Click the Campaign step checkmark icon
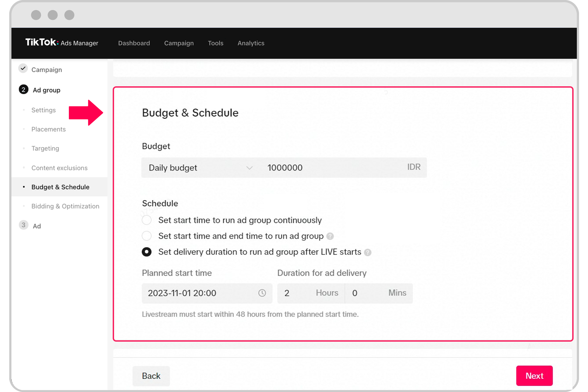 click(23, 69)
